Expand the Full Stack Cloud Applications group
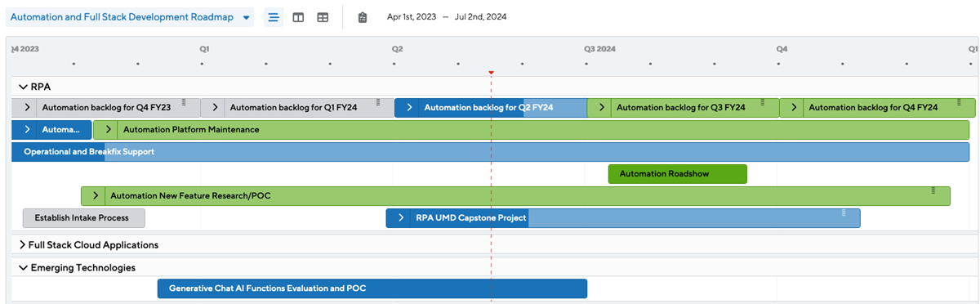 tap(23, 244)
